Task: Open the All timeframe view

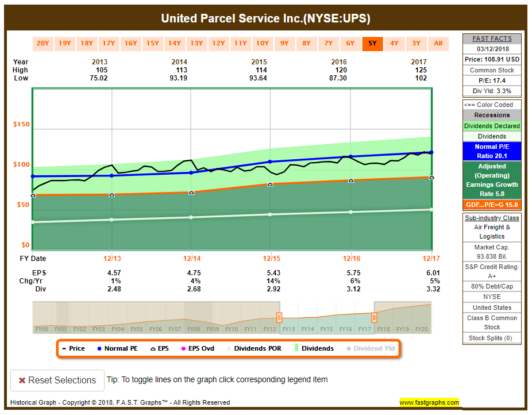Action: click(438, 43)
